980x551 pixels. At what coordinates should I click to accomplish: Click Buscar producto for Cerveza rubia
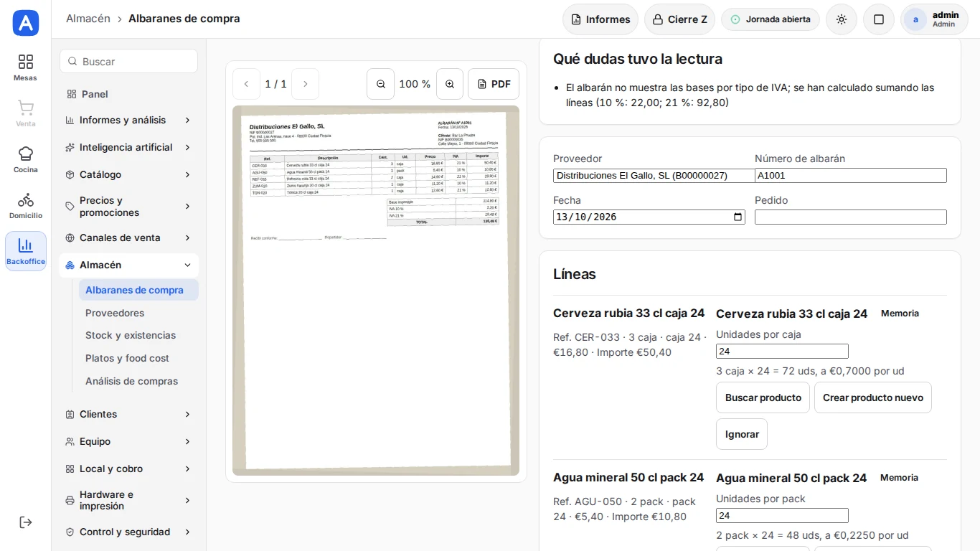[763, 397]
